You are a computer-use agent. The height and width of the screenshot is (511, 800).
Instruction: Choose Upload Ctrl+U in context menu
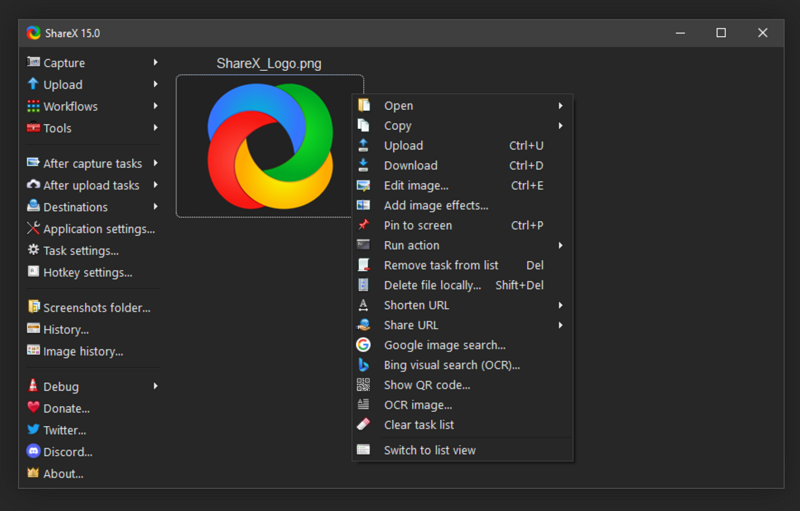click(x=462, y=145)
